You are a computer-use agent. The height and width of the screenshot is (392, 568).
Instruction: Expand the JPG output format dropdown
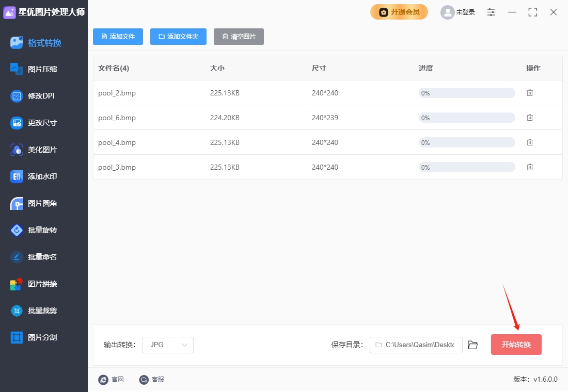pos(168,345)
